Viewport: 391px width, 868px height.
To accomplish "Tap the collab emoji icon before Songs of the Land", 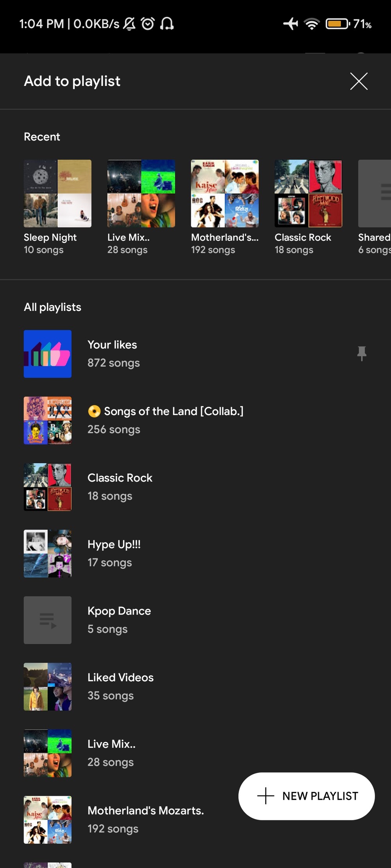I will [x=94, y=411].
